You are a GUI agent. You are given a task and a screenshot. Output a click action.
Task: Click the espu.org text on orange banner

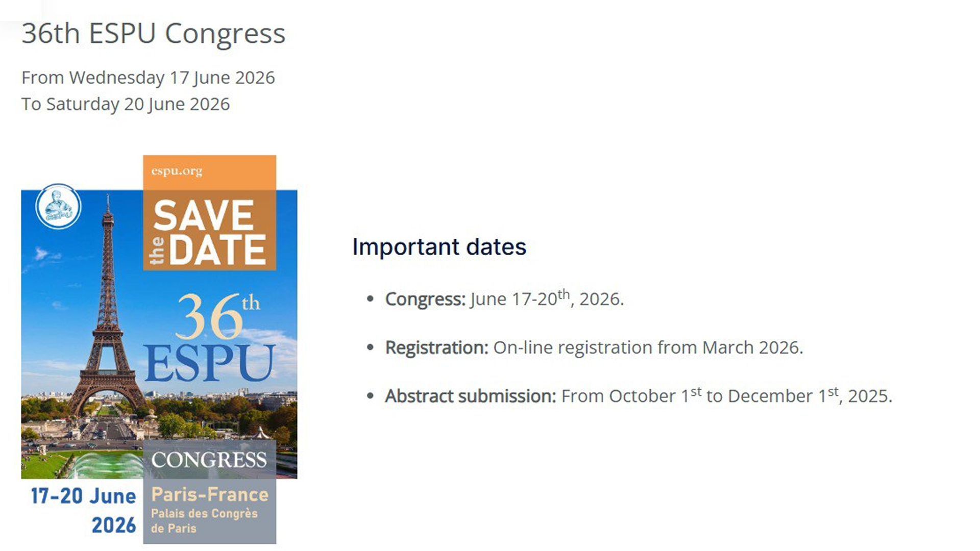177,171
